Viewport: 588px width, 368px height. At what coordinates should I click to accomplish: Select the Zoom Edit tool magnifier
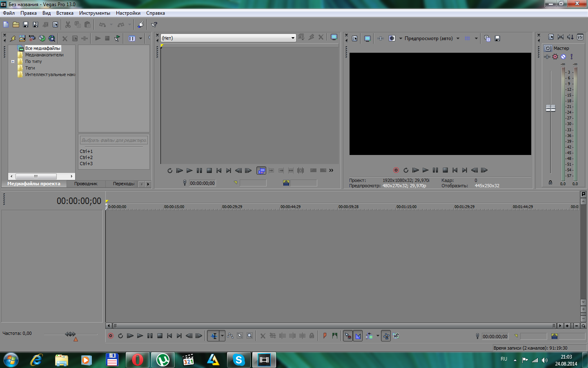point(250,336)
